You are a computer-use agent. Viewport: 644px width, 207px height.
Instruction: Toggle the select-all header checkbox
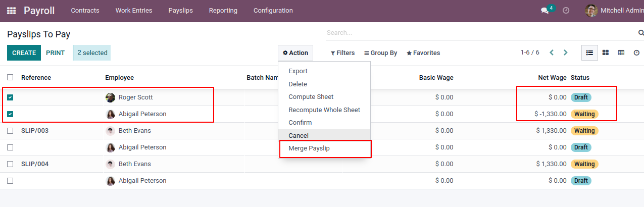[10, 77]
